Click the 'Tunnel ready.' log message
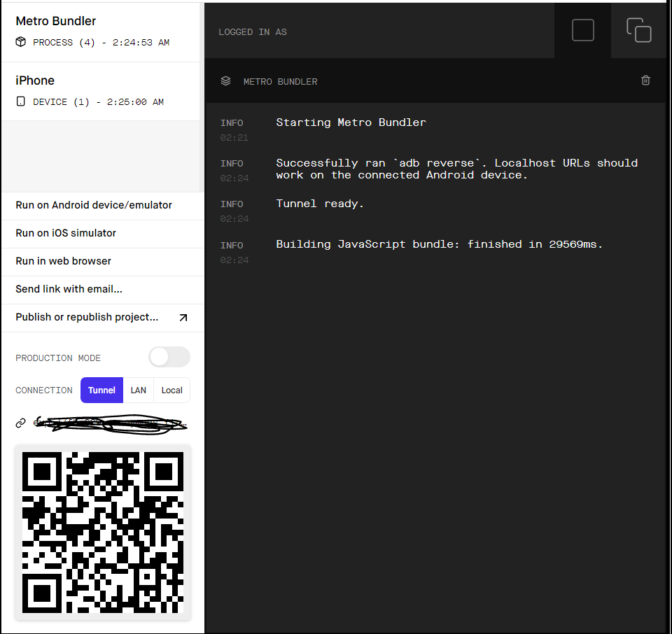This screenshot has width=672, height=634. coord(320,204)
